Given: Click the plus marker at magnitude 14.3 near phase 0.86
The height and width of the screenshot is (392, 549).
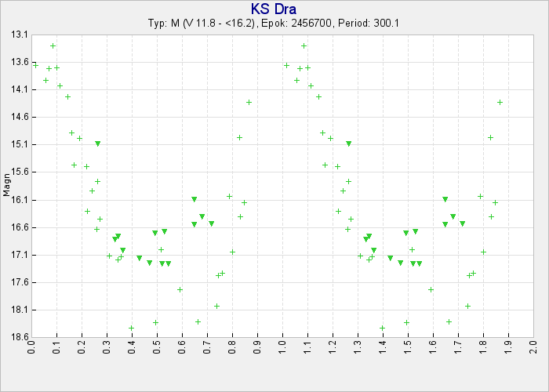Looking at the screenshot, I should [x=249, y=102].
